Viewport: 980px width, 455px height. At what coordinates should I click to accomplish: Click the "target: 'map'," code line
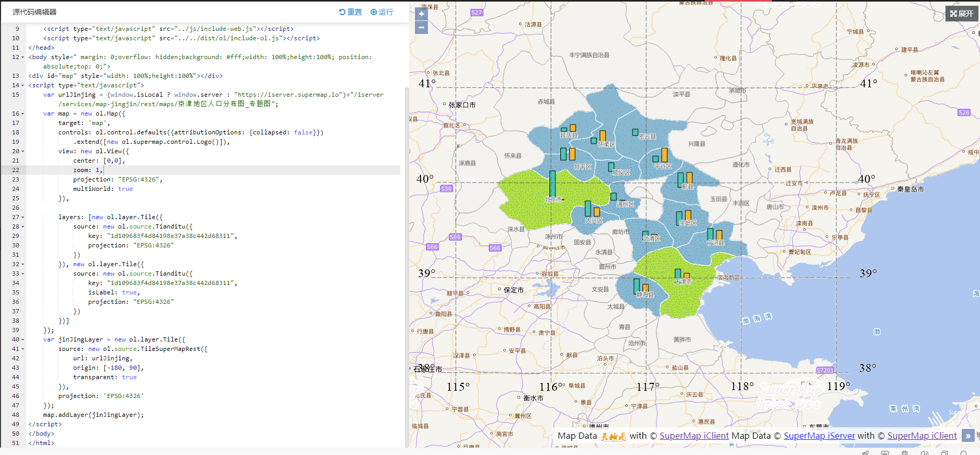tap(84, 123)
